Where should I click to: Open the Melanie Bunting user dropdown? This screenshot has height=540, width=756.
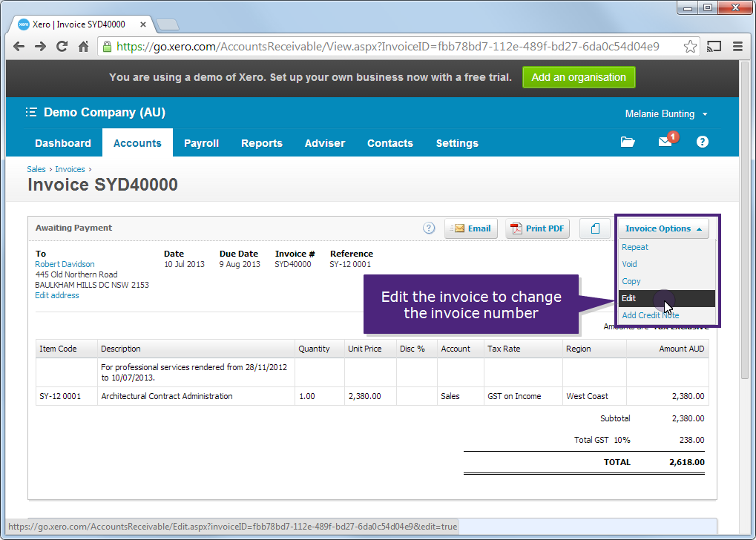pyautogui.click(x=665, y=113)
